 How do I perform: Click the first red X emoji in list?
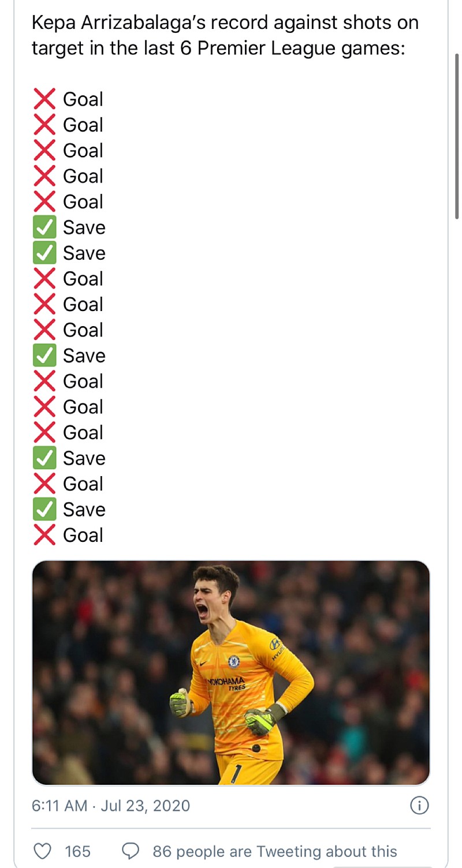44,99
